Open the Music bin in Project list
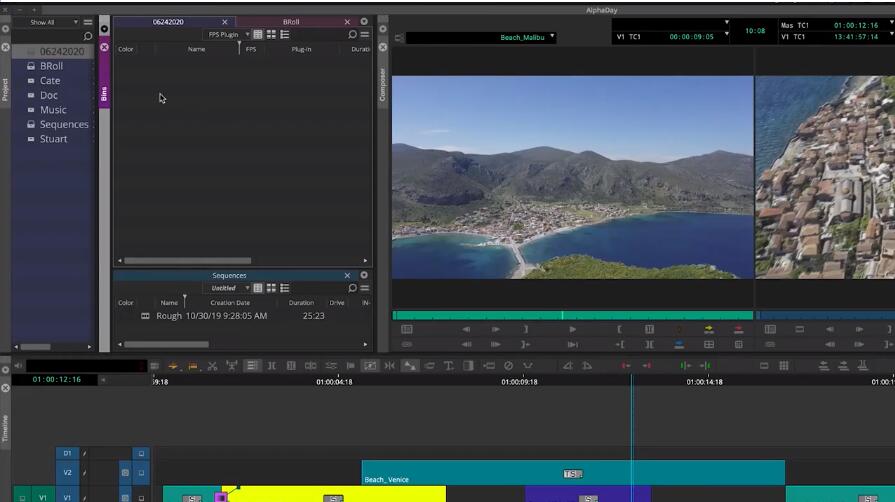 (53, 110)
